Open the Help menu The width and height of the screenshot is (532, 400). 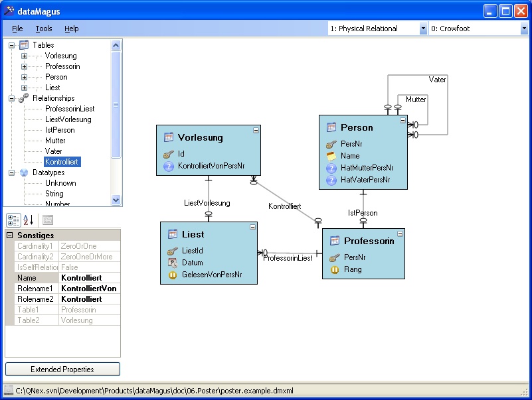pyautogui.click(x=71, y=29)
